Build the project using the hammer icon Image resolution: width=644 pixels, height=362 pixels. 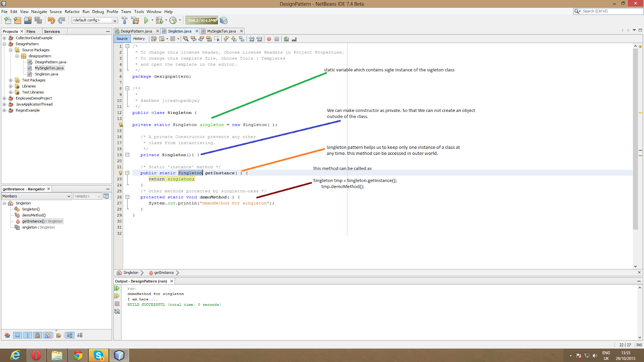pyautogui.click(x=124, y=20)
